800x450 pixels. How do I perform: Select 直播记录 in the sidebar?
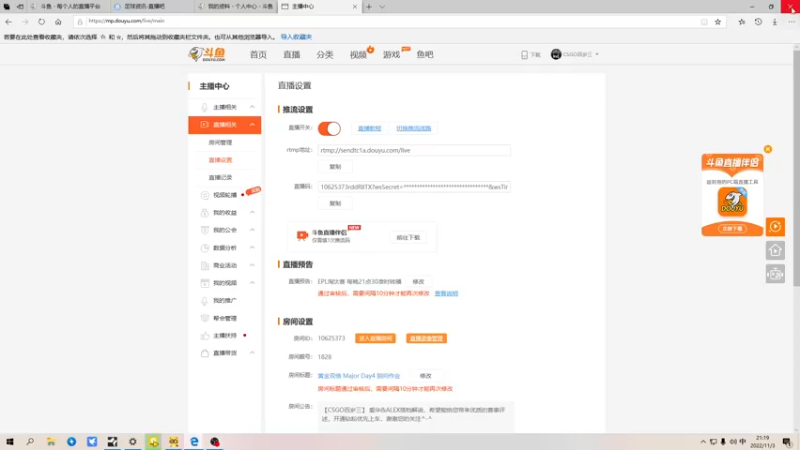pyautogui.click(x=220, y=178)
